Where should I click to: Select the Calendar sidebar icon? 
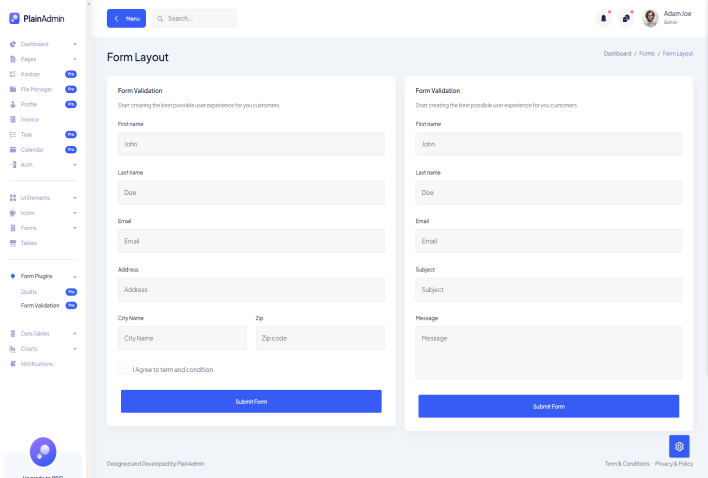point(13,149)
